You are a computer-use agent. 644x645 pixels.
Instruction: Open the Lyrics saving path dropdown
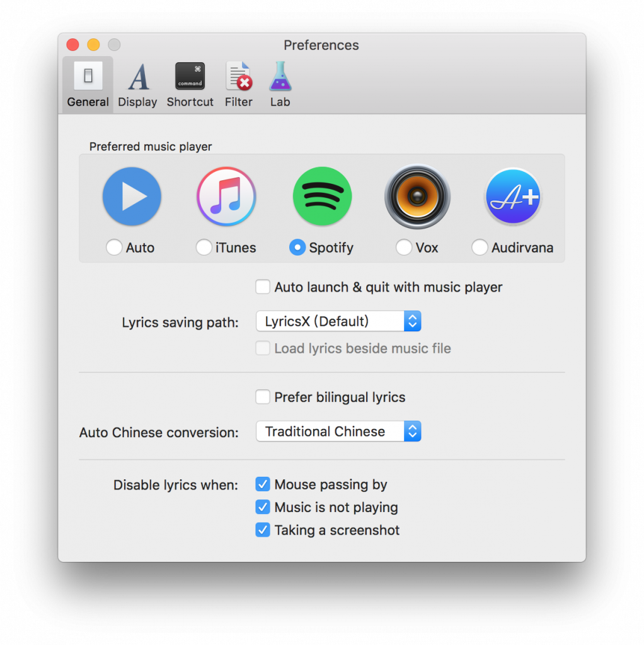tap(338, 321)
